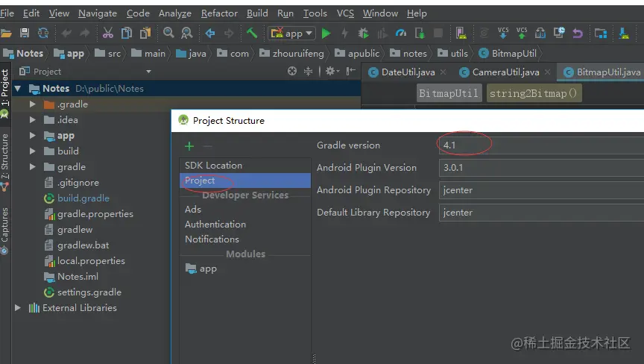Select Project in Project Structure list

(245, 181)
